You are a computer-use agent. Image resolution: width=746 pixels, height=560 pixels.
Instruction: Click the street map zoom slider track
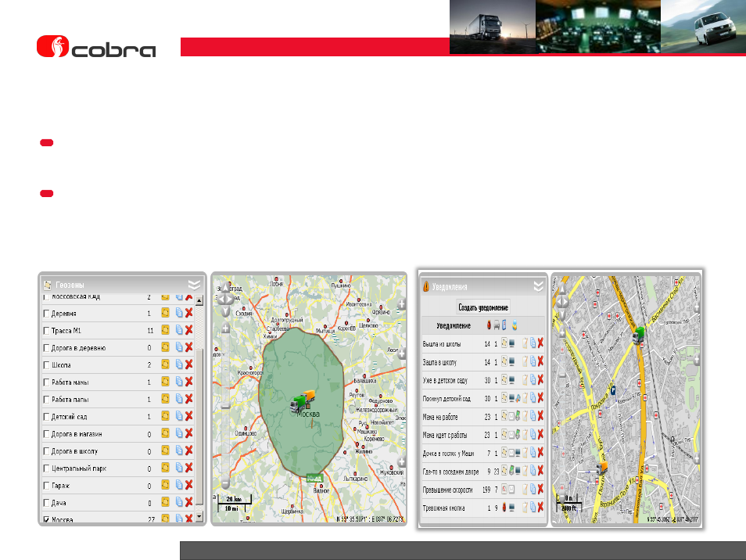tap(563, 414)
